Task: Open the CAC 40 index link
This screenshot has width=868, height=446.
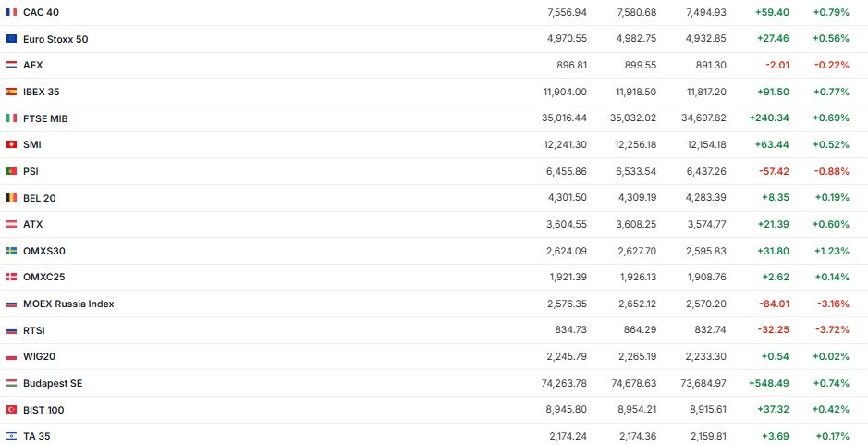Action: [x=41, y=12]
